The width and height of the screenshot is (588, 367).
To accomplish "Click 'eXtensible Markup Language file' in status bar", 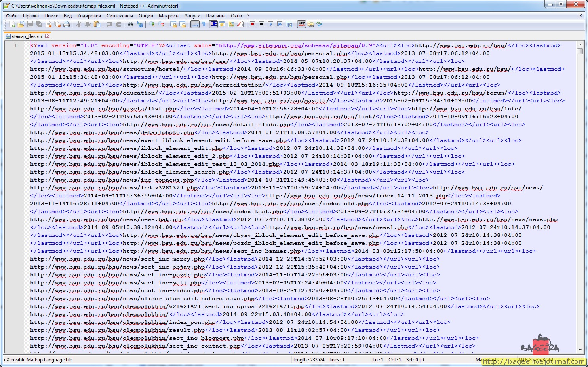I will coord(38,360).
